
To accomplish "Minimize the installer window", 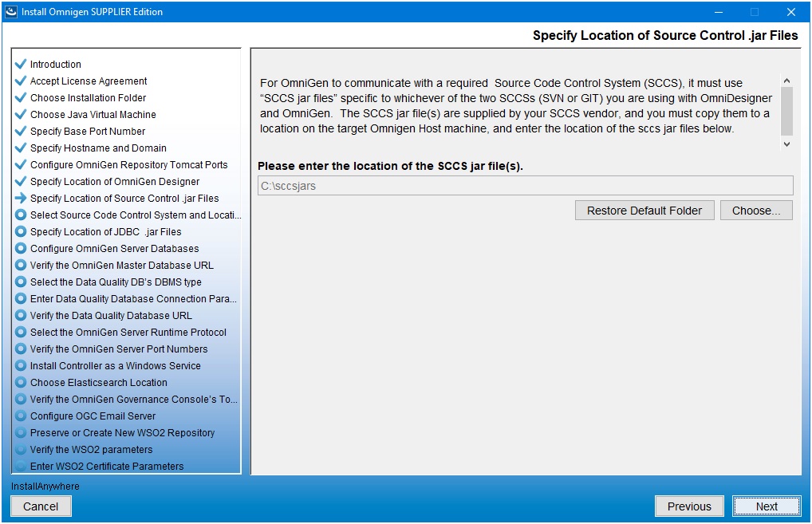I will pos(718,11).
